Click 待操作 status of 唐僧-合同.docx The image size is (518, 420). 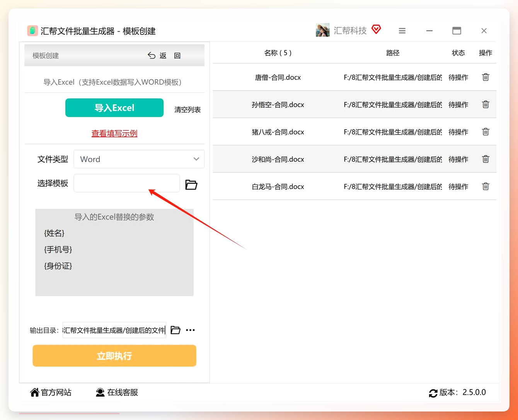coord(458,77)
